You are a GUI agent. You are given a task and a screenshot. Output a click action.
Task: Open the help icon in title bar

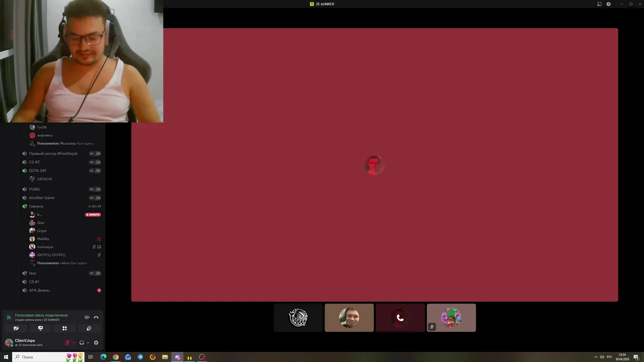(608, 4)
